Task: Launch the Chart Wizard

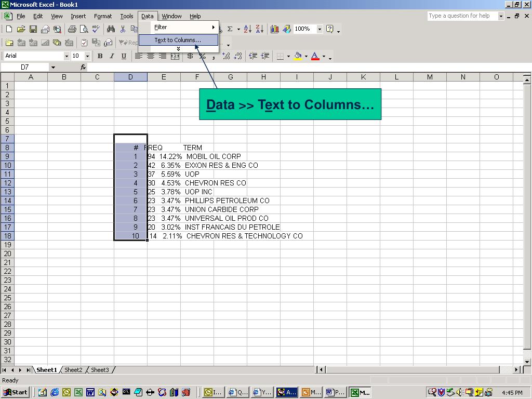Action: (274, 29)
